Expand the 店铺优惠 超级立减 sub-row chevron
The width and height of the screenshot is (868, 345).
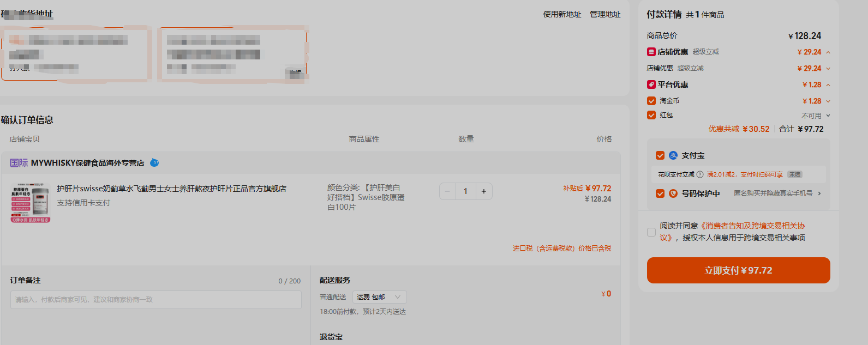pyautogui.click(x=828, y=69)
